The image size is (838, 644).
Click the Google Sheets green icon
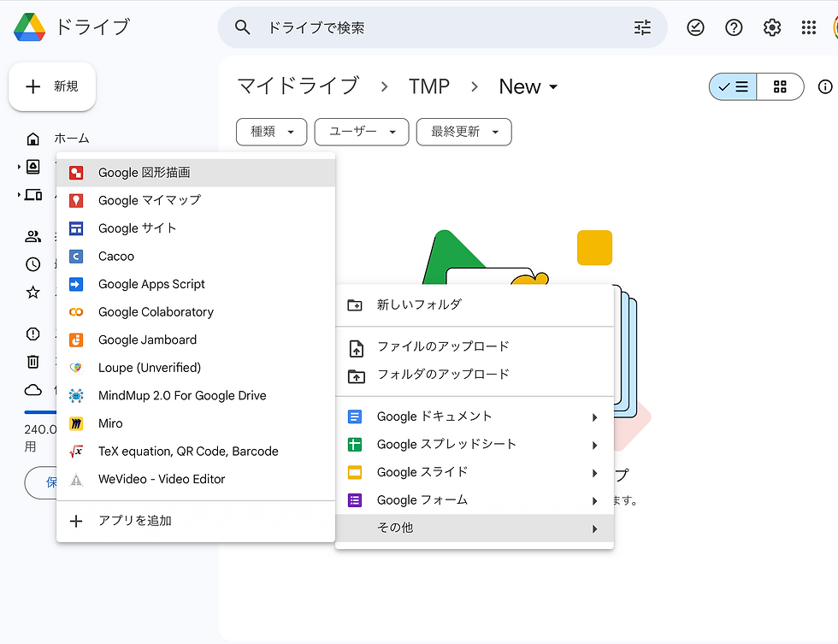click(x=355, y=444)
